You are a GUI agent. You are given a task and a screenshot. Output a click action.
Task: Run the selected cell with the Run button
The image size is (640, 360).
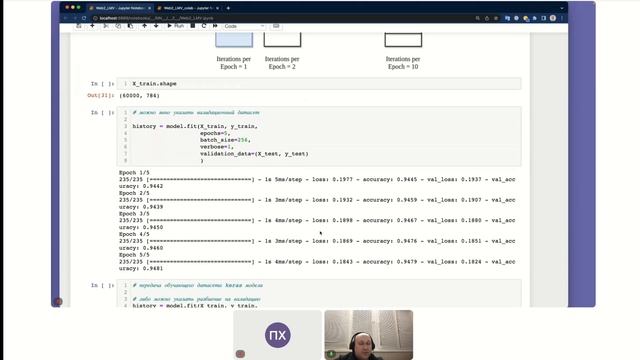[x=176, y=26]
